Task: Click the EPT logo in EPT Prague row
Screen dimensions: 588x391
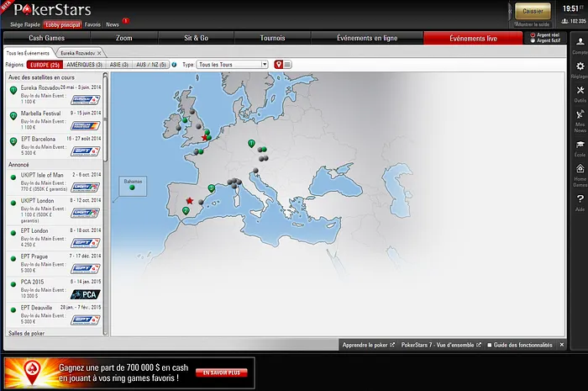Action: (86, 269)
